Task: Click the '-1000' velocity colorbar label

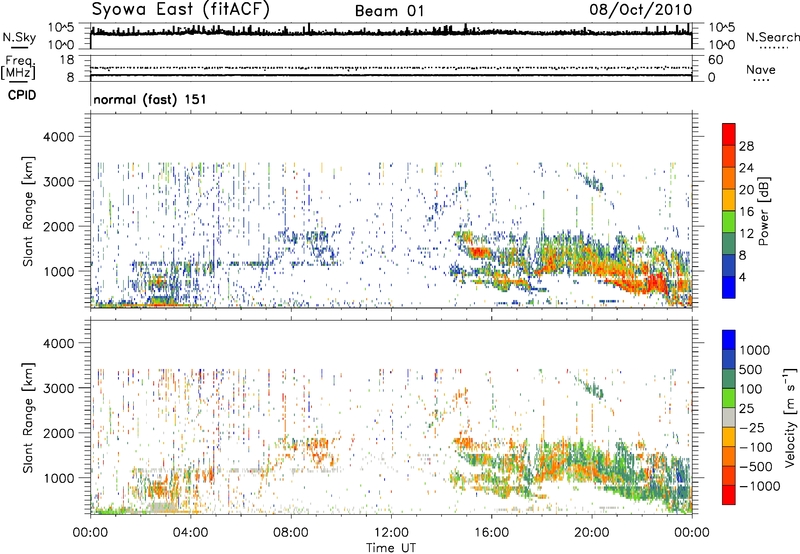Action: pos(759,486)
